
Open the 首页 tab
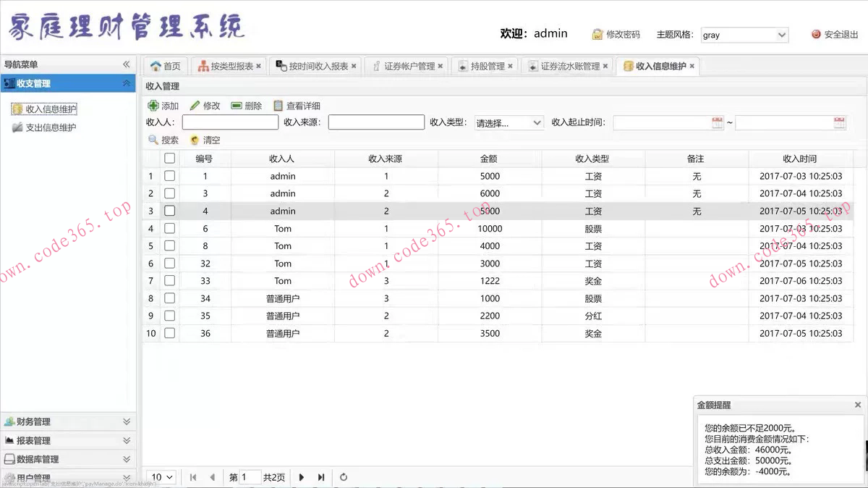pos(165,65)
